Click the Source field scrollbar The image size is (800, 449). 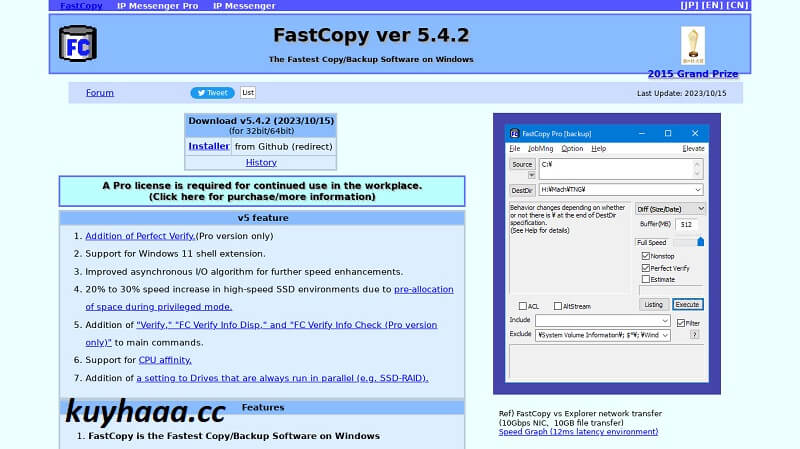coord(697,169)
